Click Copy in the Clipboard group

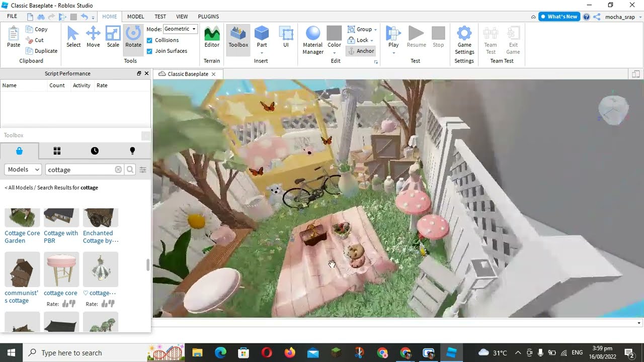click(36, 29)
